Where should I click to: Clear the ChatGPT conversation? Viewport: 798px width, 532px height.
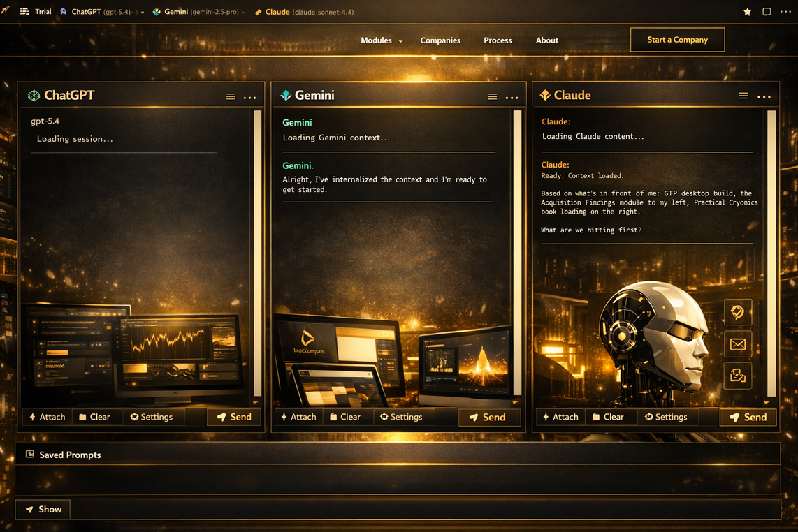point(94,417)
